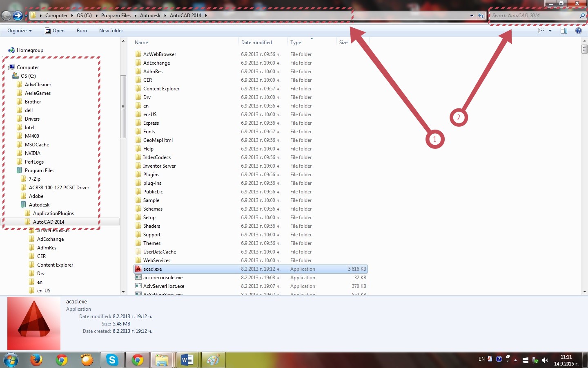
Task: Select the Homegroup icon in navigation pane
Action: tap(11, 50)
